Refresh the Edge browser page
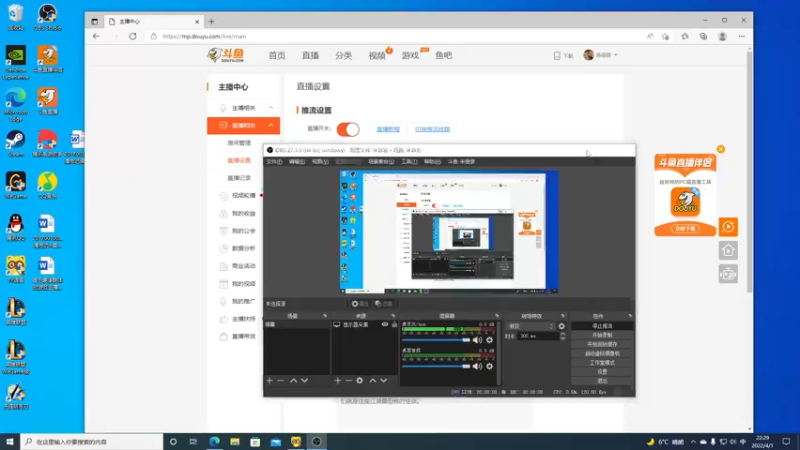The image size is (800, 450). [133, 36]
